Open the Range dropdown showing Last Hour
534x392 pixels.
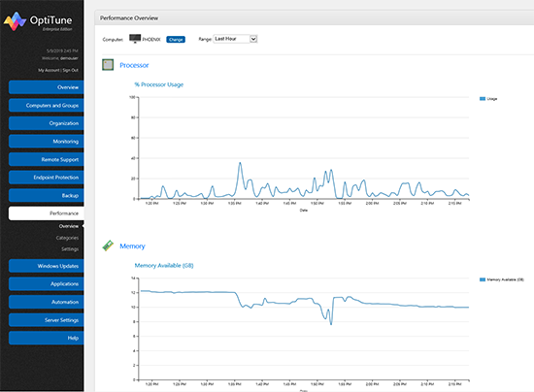[235, 39]
